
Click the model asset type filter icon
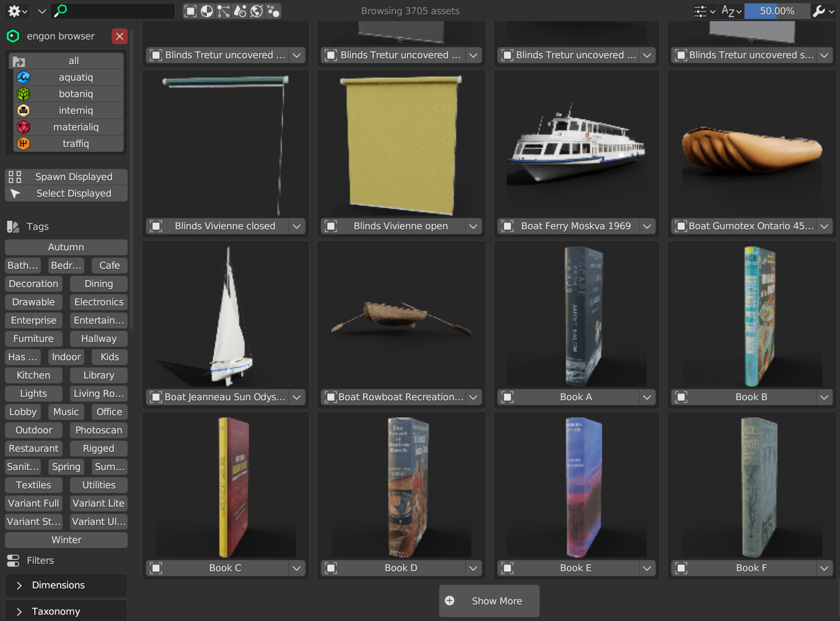coord(190,11)
